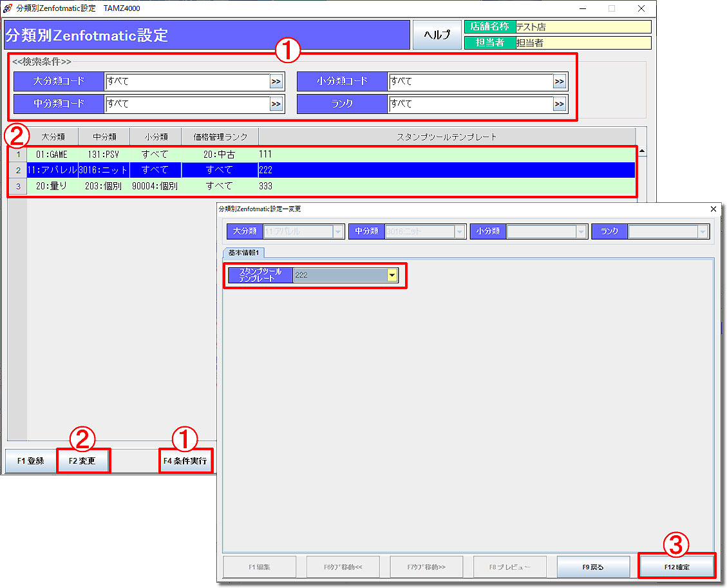Image resolution: width=727 pixels, height=588 pixels.
Task: Click F12 確定 button
Action: click(677, 567)
